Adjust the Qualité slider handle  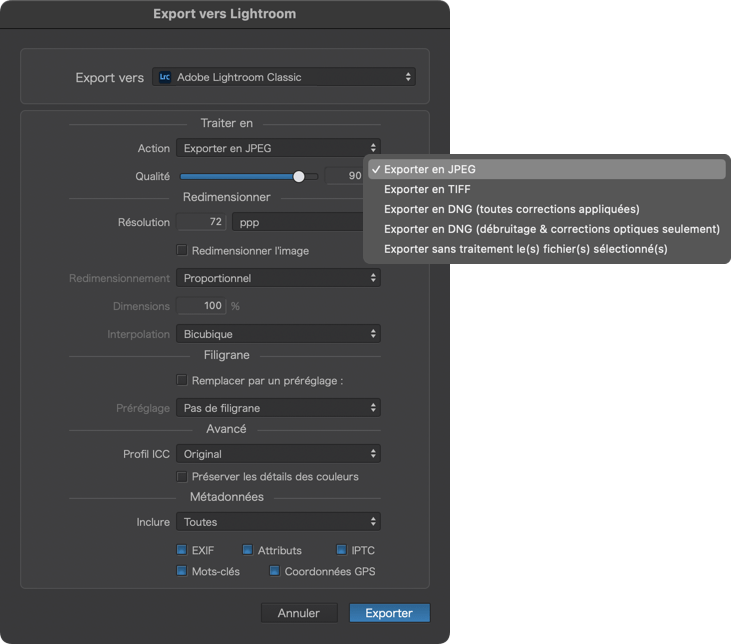[x=299, y=176]
